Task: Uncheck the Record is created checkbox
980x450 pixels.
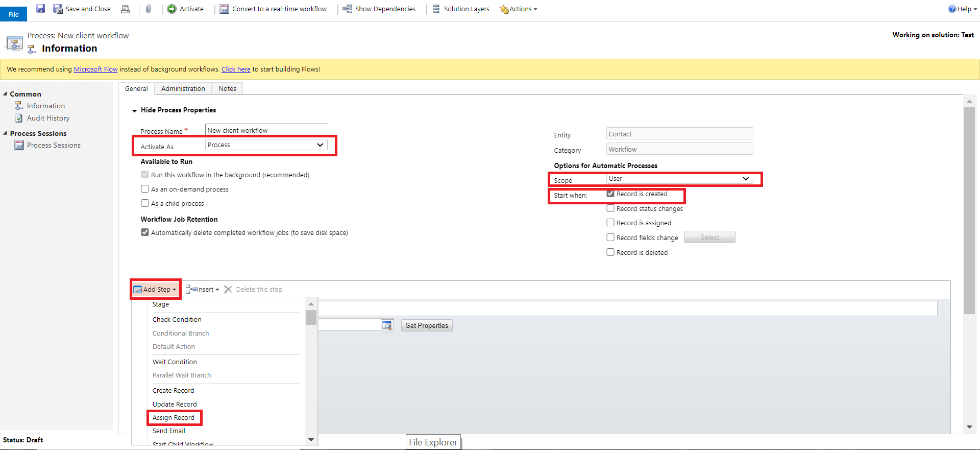Action: tap(610, 194)
